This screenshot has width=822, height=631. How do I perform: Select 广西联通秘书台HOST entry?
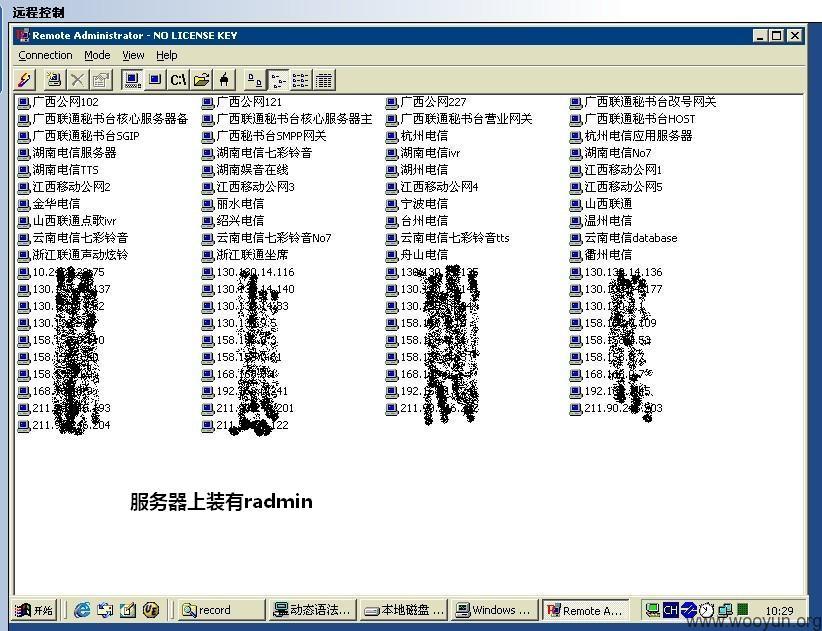[632, 119]
